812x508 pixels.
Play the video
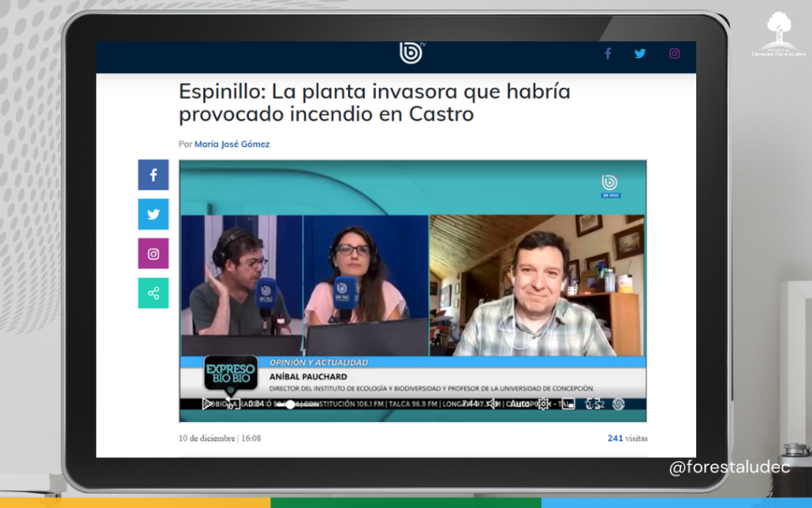pos(207,404)
